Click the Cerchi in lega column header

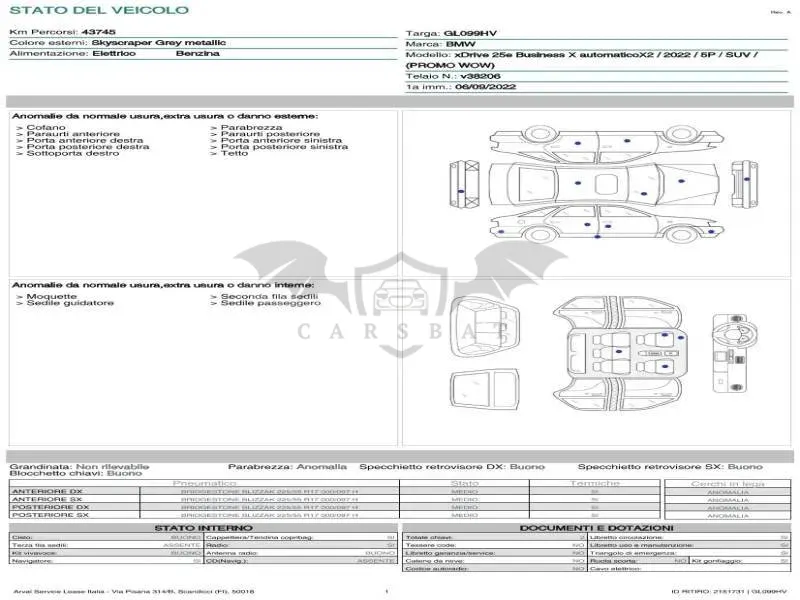(728, 484)
